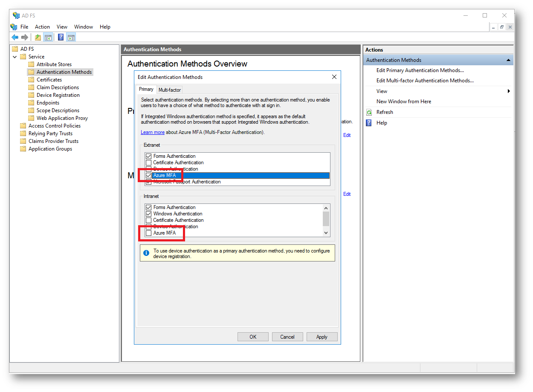Image resolution: width=533 pixels, height=392 pixels.
Task: Uncheck the Extranet Azure MFA checkbox
Action: pyautogui.click(x=148, y=176)
